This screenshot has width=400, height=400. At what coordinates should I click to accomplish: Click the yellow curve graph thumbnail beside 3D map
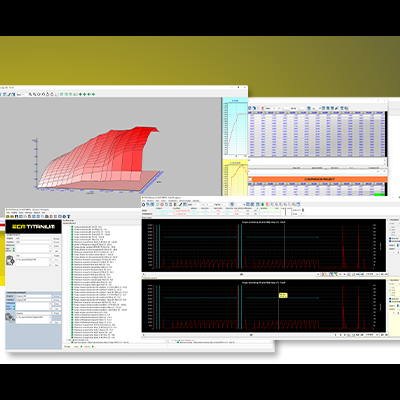pos(235,178)
